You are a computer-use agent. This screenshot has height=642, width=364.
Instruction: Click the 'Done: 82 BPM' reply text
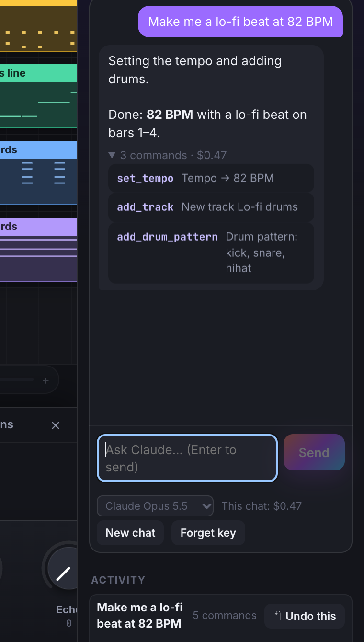[x=207, y=124]
